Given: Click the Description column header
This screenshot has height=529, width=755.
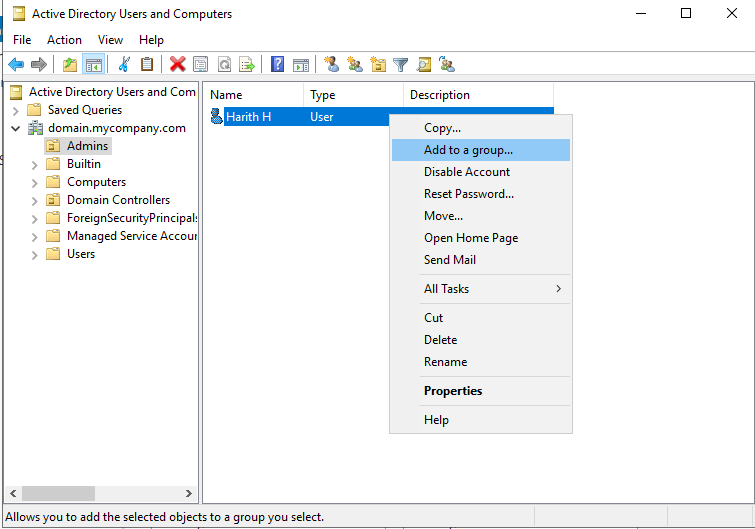Looking at the screenshot, I should point(440,95).
